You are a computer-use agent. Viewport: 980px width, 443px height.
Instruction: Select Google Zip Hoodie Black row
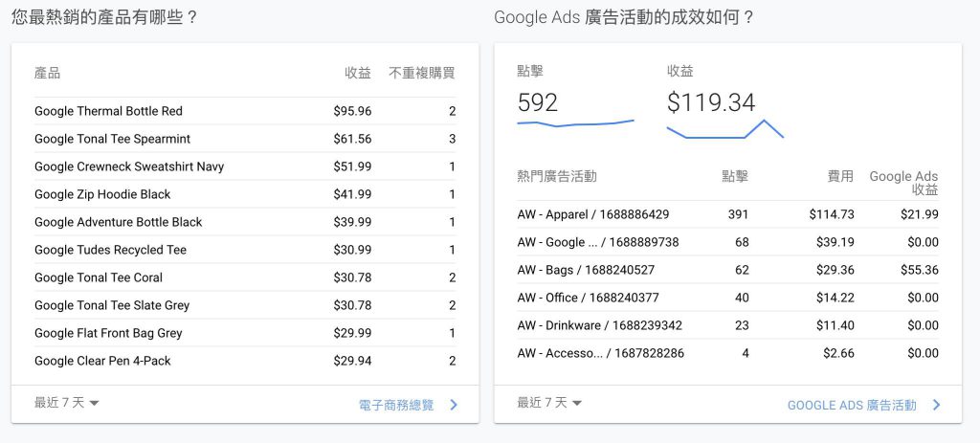tap(245, 194)
